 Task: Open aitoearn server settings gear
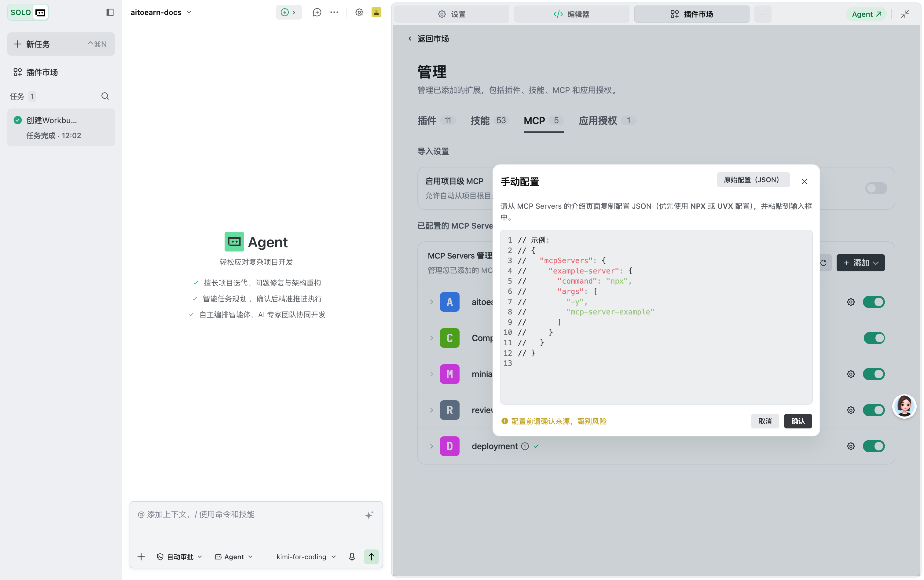point(850,302)
